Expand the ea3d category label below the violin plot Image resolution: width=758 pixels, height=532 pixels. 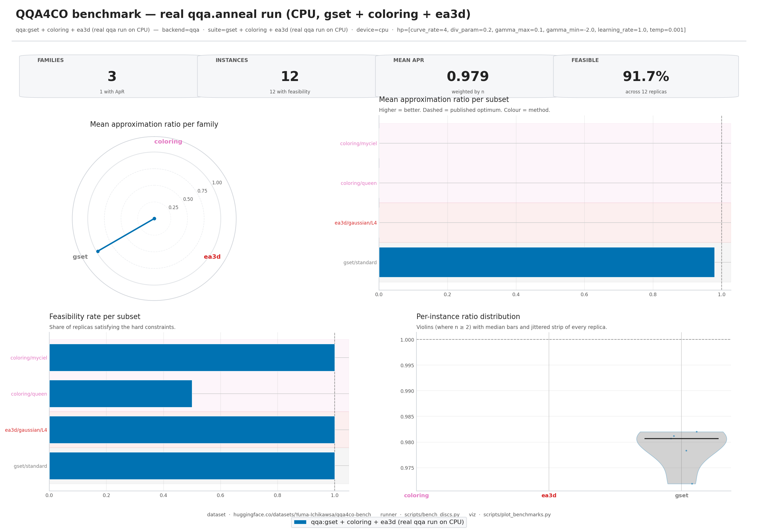tap(549, 495)
